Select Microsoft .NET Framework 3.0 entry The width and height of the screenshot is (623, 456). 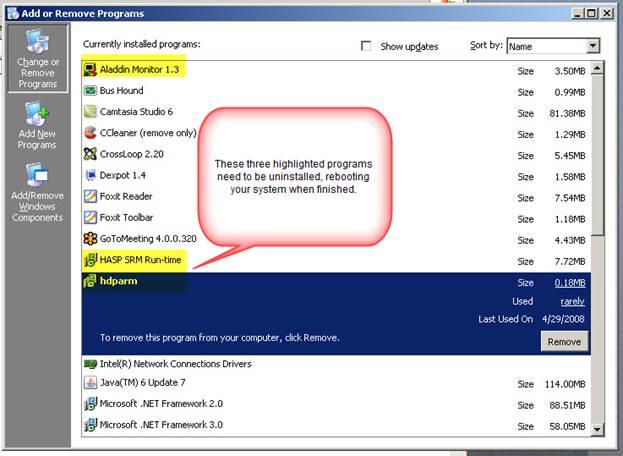pyautogui.click(x=336, y=425)
